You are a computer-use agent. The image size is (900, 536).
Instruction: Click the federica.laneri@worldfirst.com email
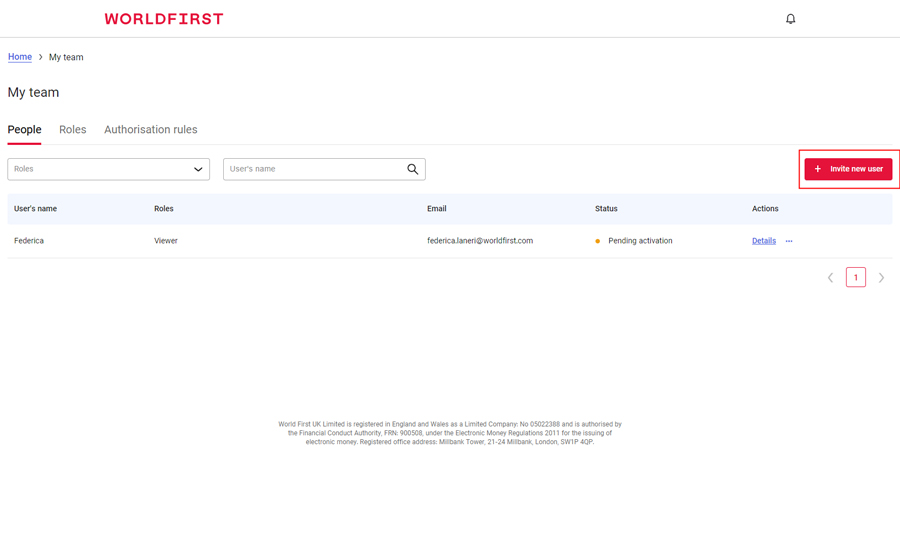point(480,241)
